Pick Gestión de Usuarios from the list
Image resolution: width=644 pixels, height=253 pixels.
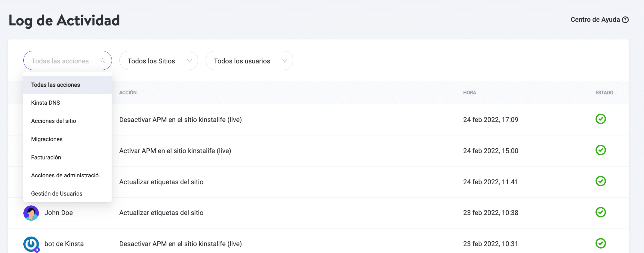click(x=57, y=194)
